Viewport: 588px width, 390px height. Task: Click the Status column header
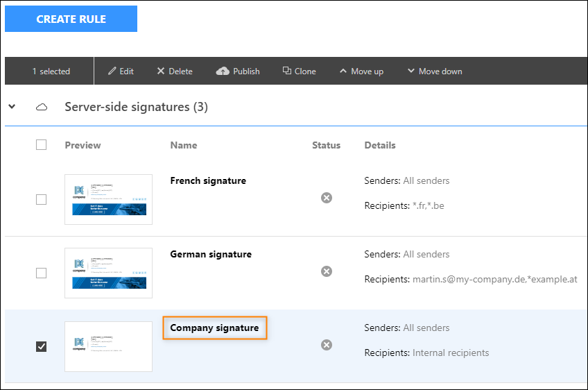[x=327, y=145]
